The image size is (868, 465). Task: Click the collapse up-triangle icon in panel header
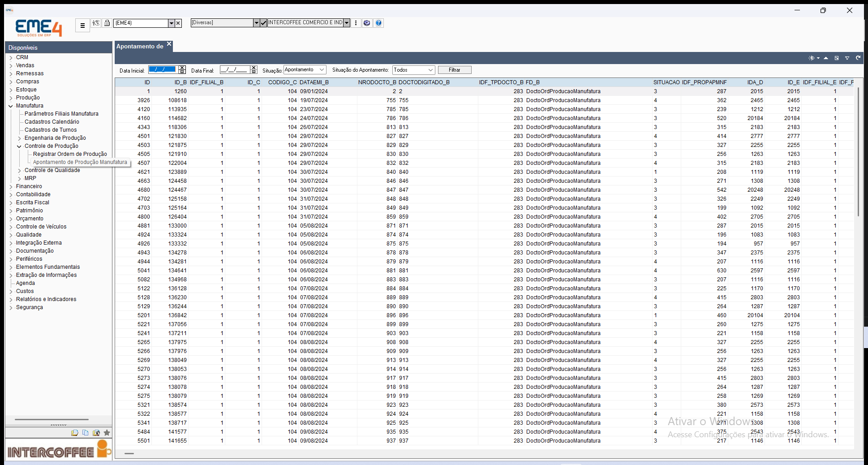(825, 58)
